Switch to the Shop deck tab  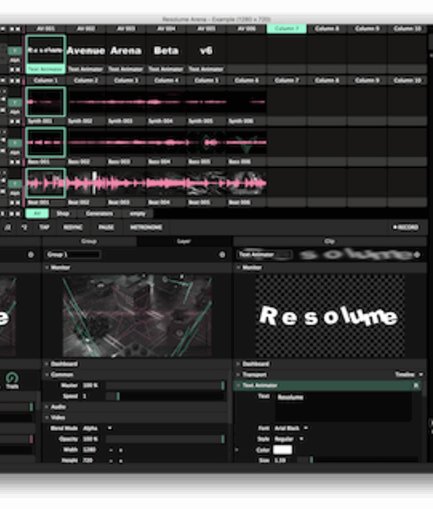click(63, 213)
